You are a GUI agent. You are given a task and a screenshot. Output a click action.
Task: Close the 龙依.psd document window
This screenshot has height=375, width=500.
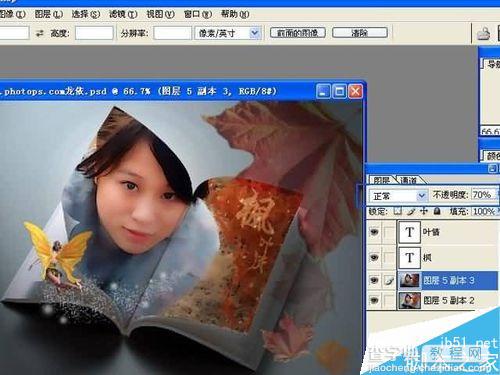pyautogui.click(x=356, y=91)
